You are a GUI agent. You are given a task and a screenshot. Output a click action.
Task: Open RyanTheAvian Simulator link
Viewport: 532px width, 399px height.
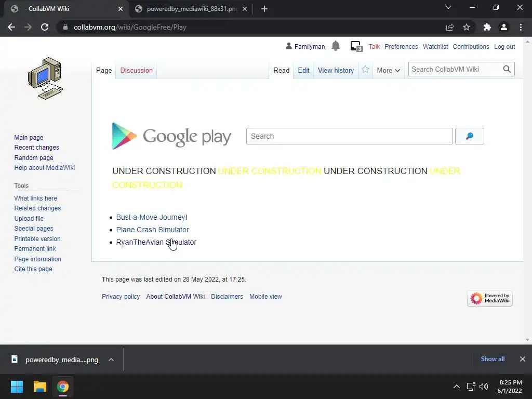[x=156, y=242]
